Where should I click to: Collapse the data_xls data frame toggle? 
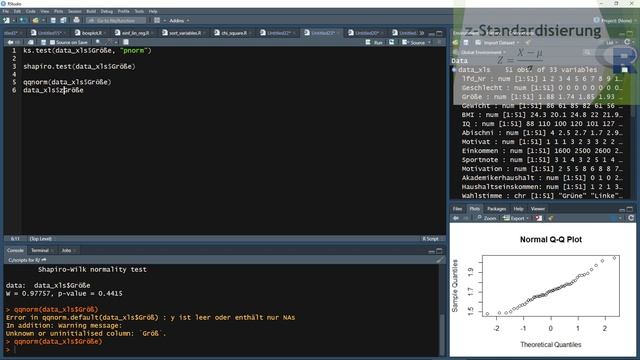click(454, 70)
